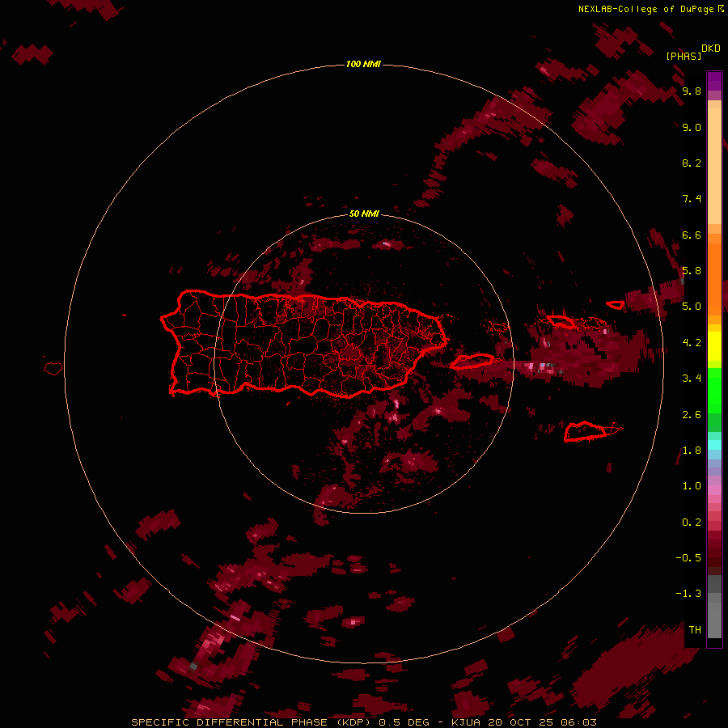728x728 pixels.
Task: Click the 1.0 value on color scale
Action: tap(692, 486)
